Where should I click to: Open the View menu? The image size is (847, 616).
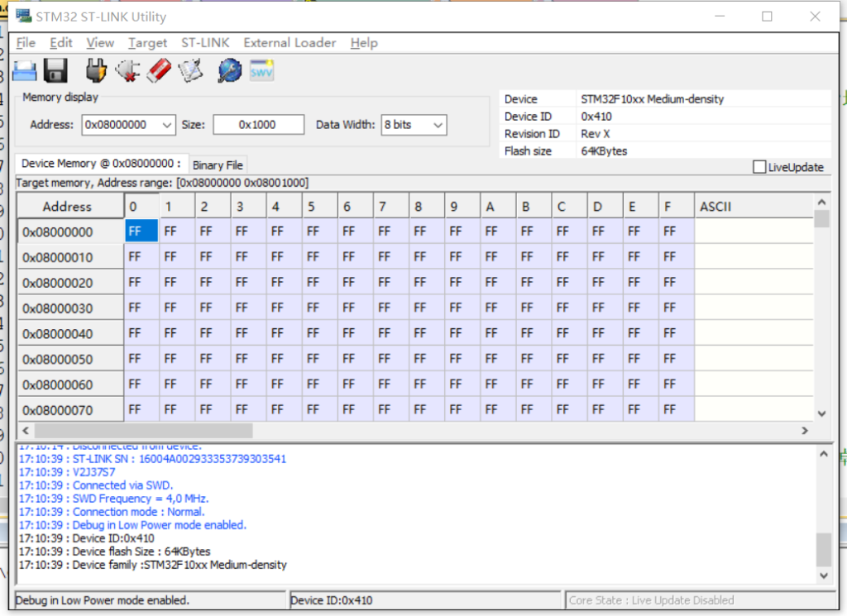coord(100,43)
